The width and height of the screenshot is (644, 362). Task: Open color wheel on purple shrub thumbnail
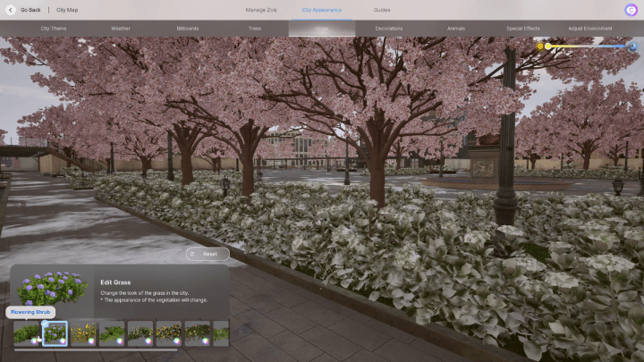(63, 341)
